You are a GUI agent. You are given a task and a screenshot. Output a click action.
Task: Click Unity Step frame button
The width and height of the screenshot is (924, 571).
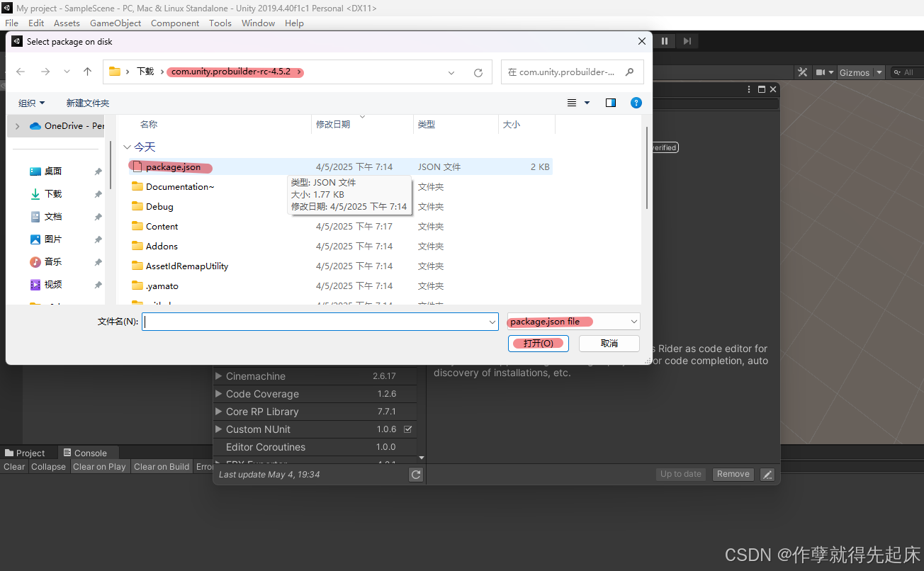(687, 41)
